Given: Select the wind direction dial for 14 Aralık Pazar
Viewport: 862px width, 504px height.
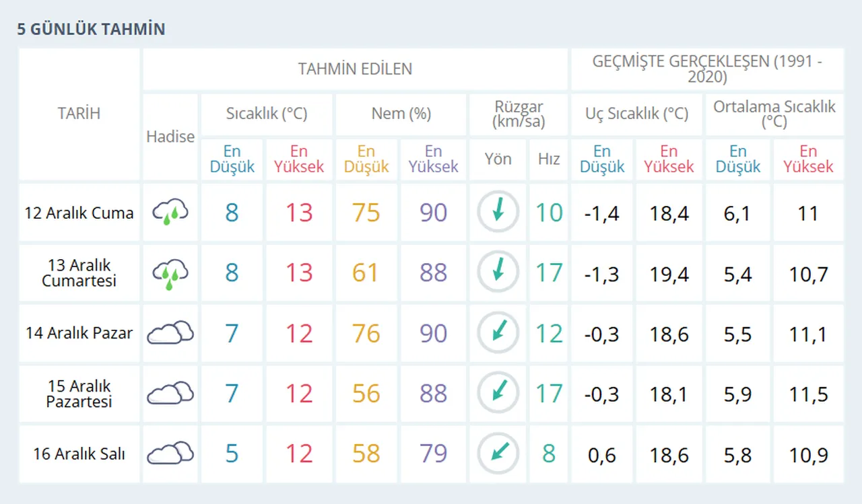Looking at the screenshot, I should click(498, 332).
